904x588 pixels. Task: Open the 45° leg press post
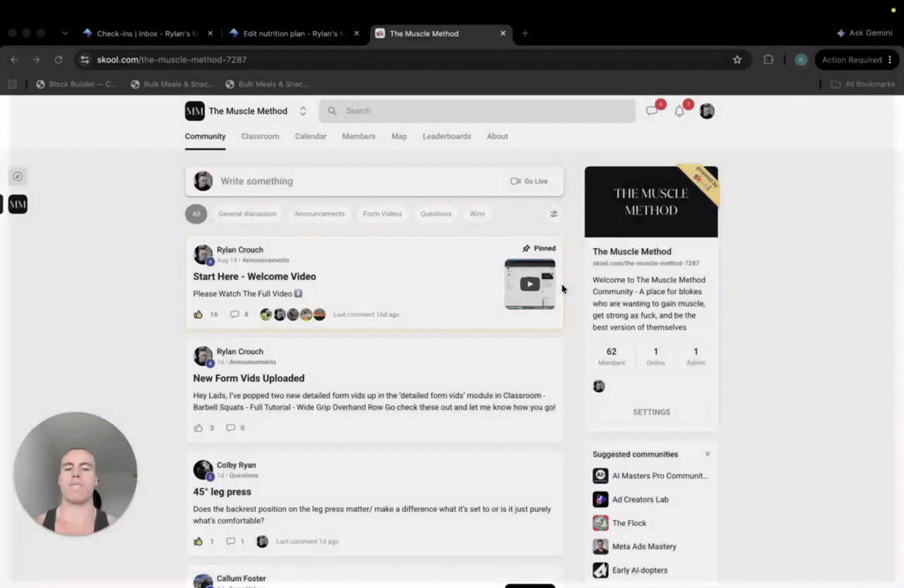222,492
